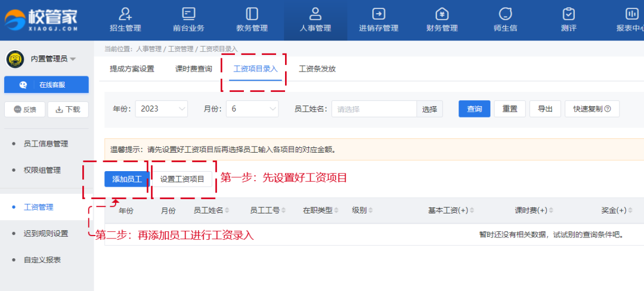Open 在线客服 online support
This screenshot has height=291, width=644.
tap(47, 85)
